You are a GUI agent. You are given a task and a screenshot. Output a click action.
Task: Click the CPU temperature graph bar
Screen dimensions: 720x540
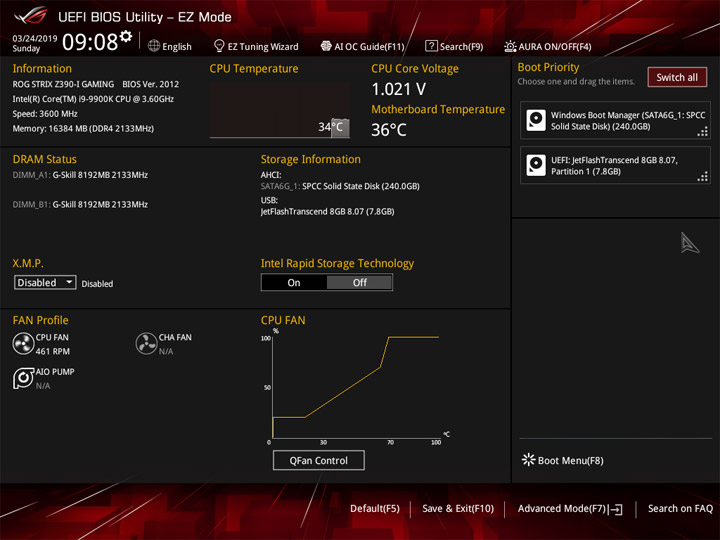(x=340, y=128)
